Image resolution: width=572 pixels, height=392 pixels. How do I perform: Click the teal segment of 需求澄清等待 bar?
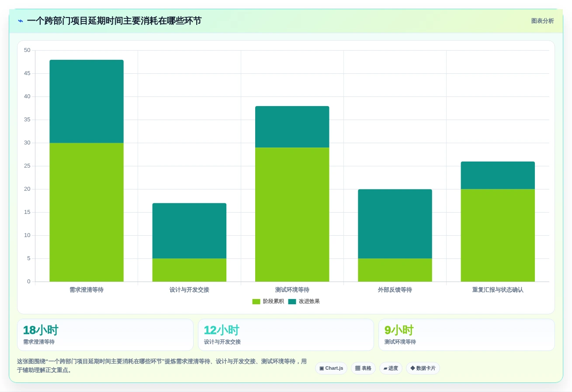click(x=87, y=101)
